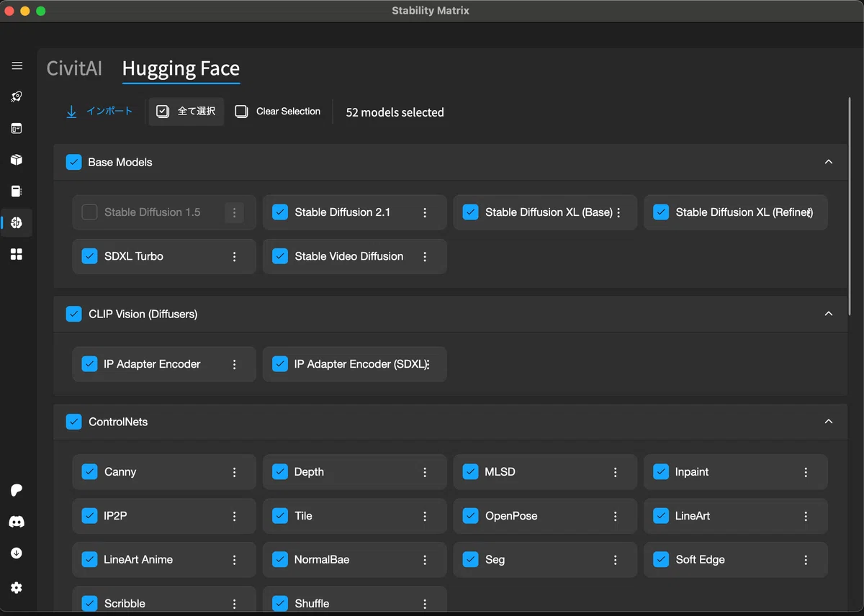This screenshot has height=616, width=864.
Task: Switch to the CivitAI tab
Action: point(74,68)
